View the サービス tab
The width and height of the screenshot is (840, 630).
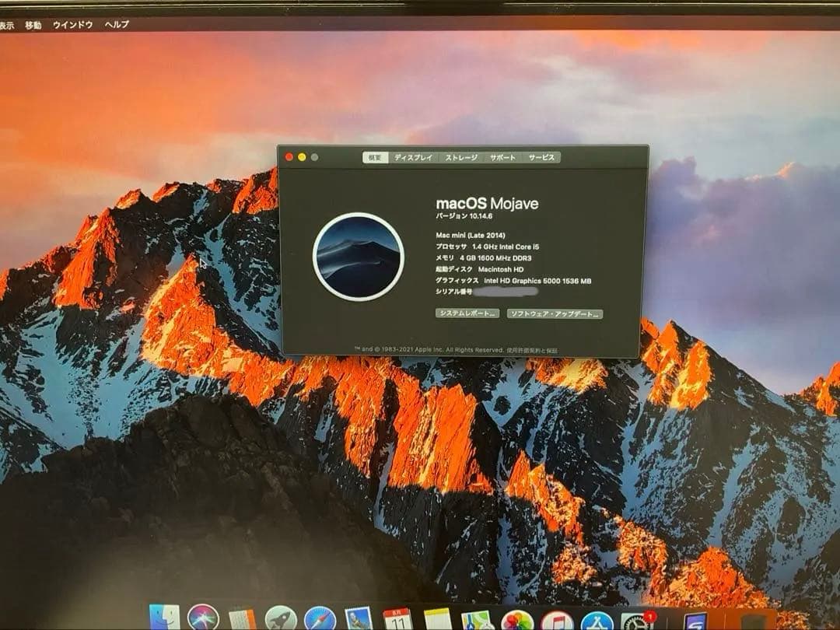coord(543,156)
